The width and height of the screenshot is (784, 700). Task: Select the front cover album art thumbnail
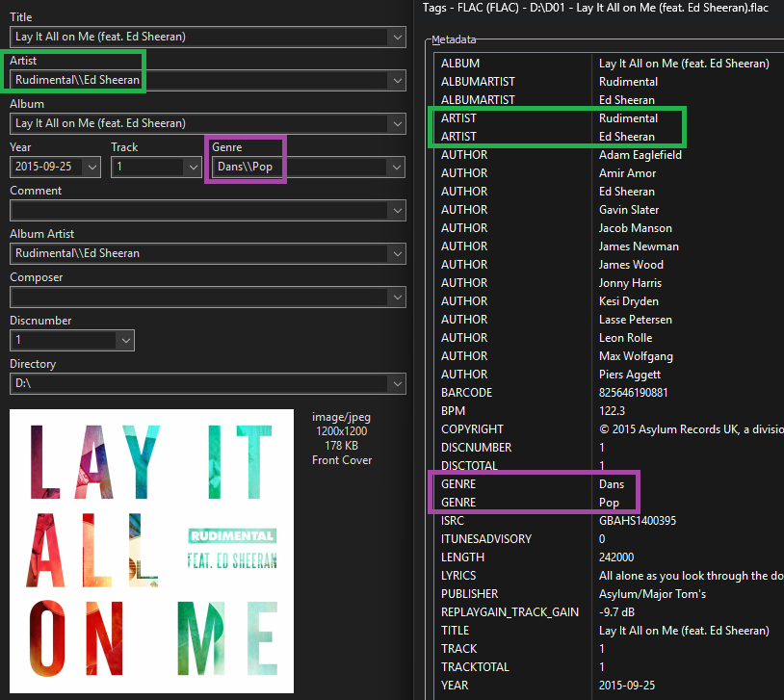pos(151,551)
